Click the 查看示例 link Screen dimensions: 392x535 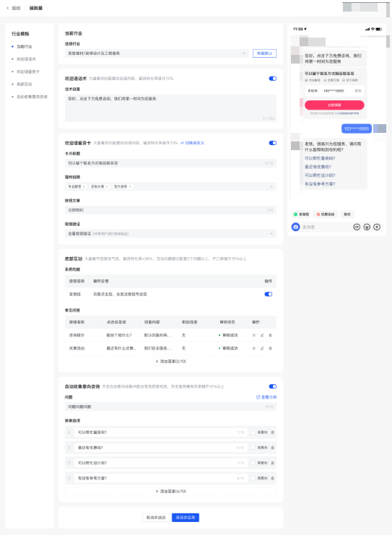(266, 397)
